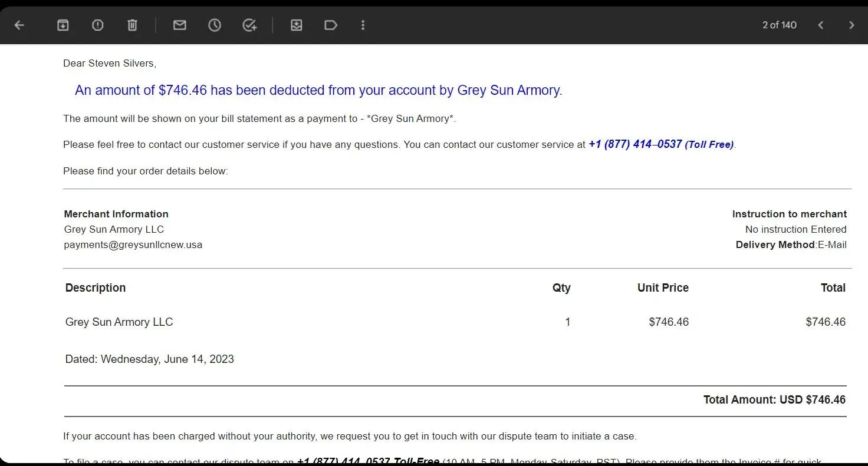Mark the email as unread
Viewport: 868px width, 466px height.
coord(179,25)
